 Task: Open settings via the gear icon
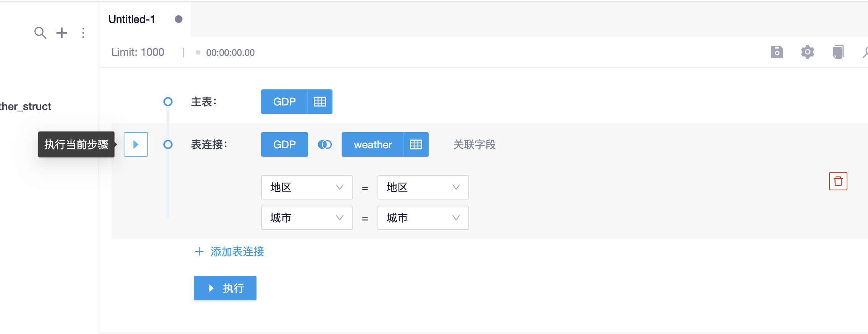807,52
